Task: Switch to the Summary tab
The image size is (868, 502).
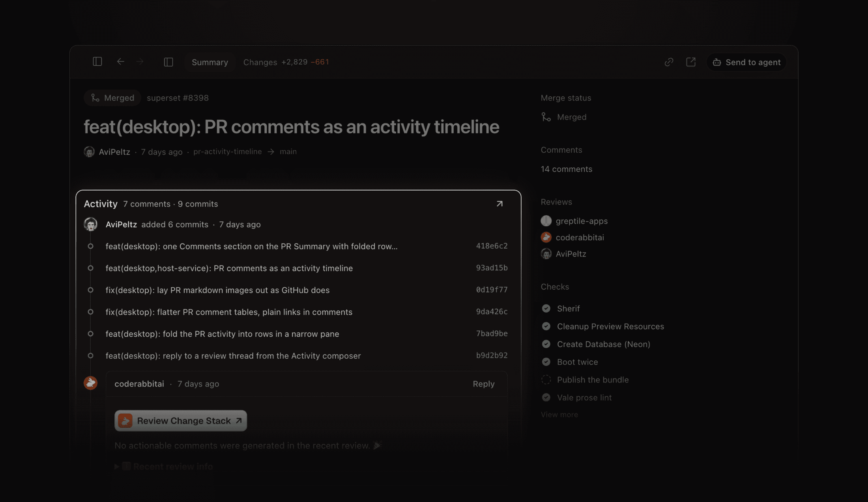Action: click(x=210, y=62)
